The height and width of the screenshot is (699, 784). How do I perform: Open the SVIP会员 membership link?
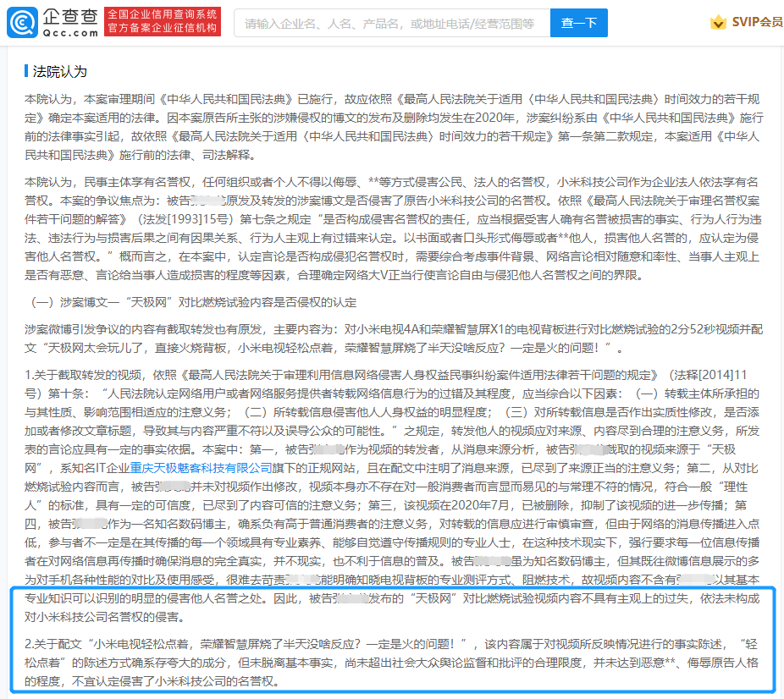[757, 22]
